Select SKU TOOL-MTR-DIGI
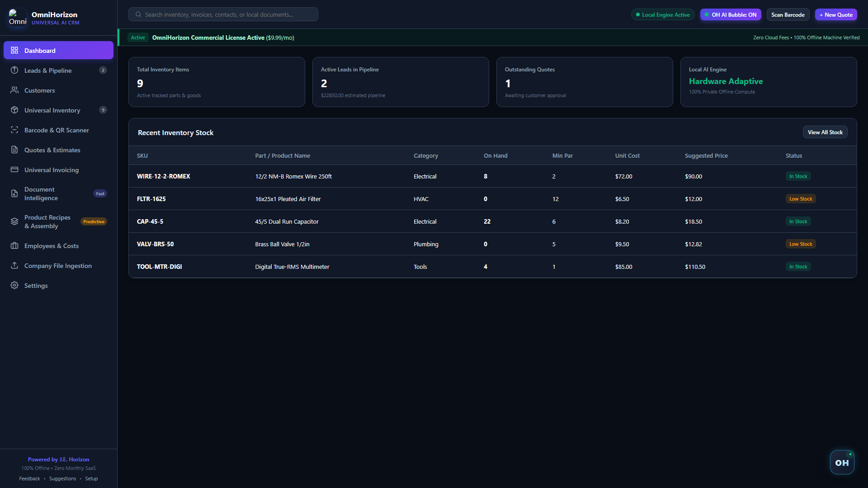 [x=159, y=267]
